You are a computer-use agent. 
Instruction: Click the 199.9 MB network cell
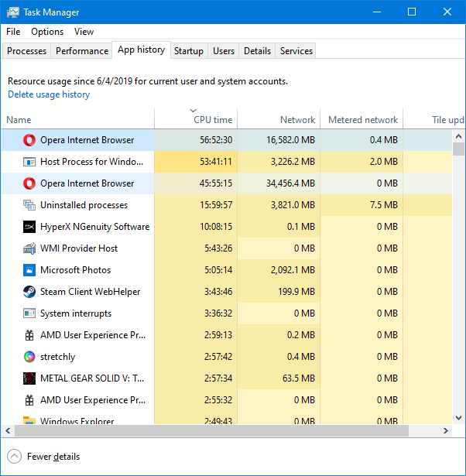click(x=279, y=292)
